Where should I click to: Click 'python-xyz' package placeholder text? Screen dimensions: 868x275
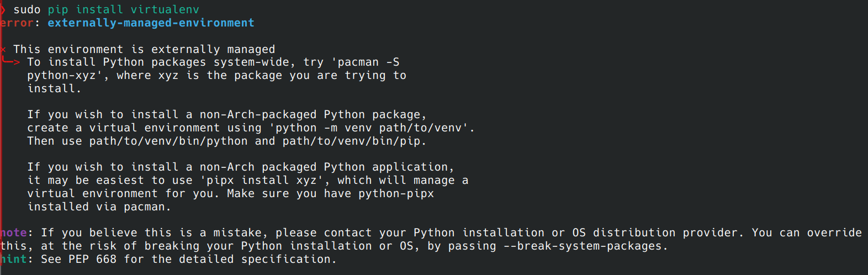[x=61, y=76]
